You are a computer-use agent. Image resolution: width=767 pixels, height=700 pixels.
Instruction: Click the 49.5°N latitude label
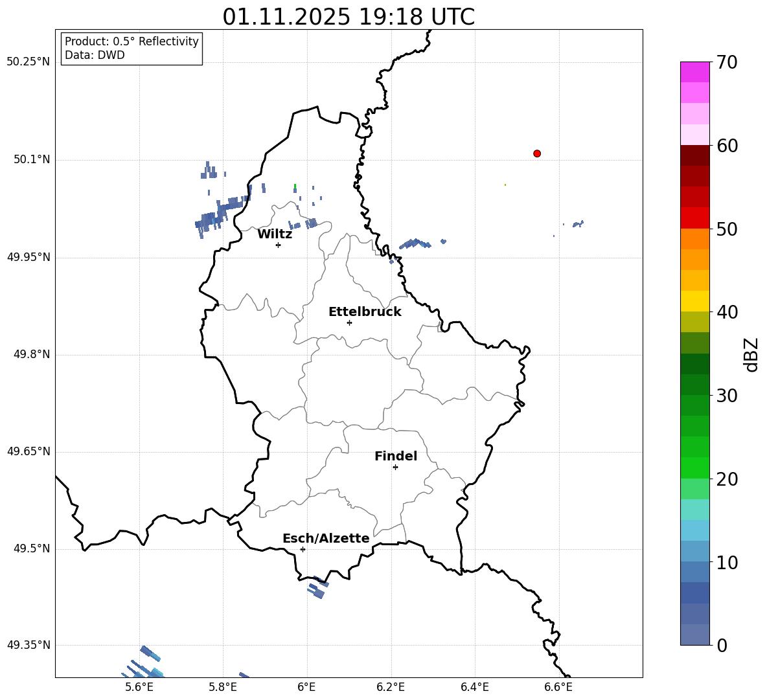pos(32,548)
